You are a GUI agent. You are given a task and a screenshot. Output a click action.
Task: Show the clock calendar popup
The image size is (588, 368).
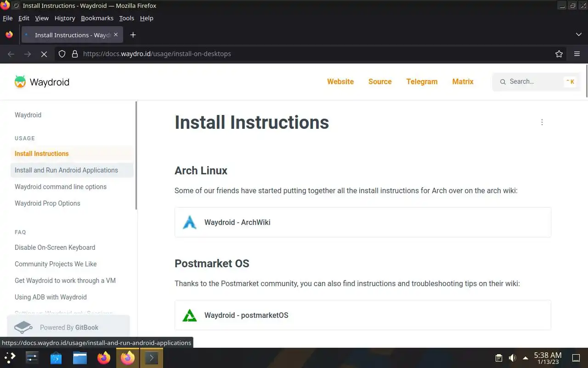tap(548, 358)
